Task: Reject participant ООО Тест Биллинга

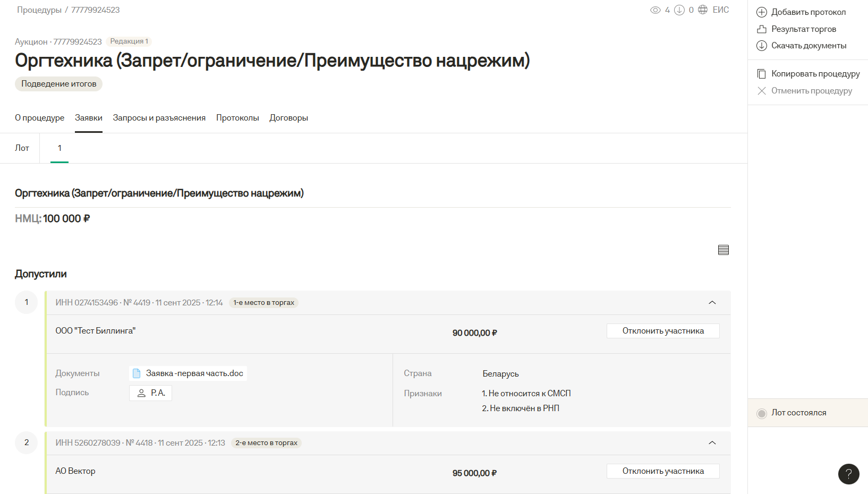Action: tap(662, 331)
